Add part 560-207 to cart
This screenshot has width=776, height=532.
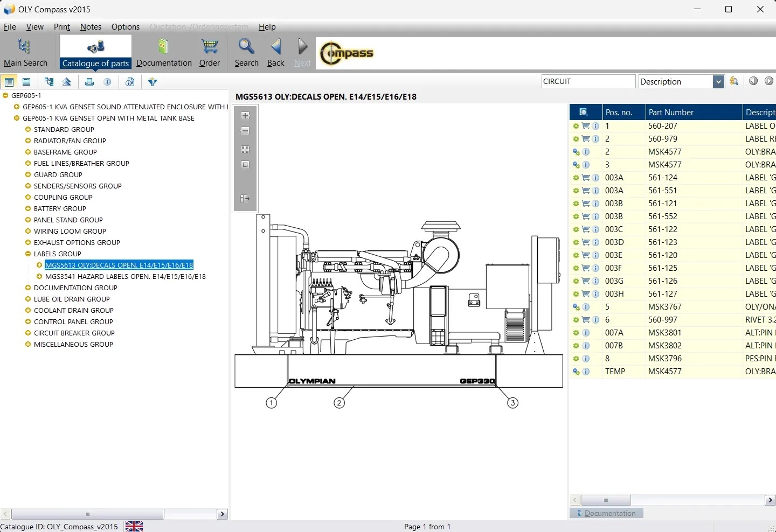[586, 126]
